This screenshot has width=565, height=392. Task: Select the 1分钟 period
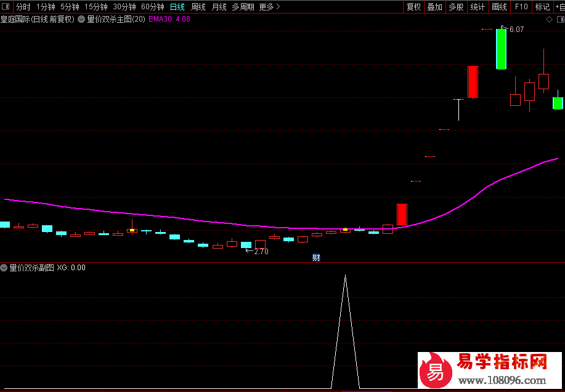tap(46, 7)
